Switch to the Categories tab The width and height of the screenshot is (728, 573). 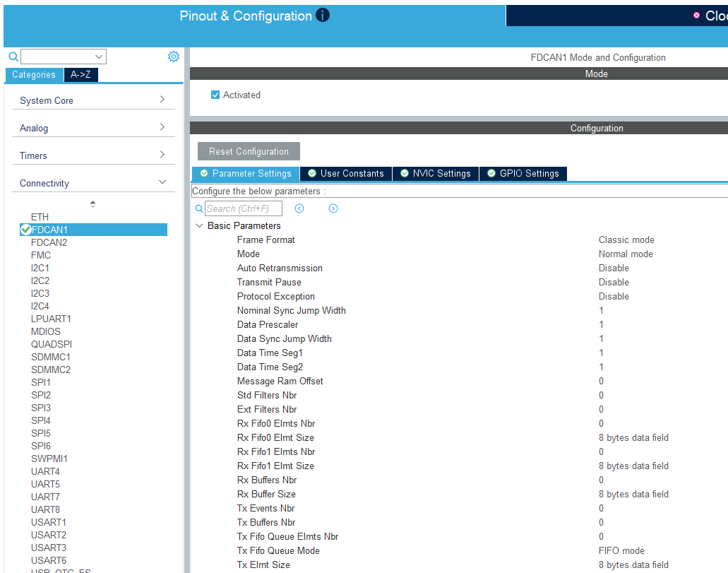coord(34,75)
